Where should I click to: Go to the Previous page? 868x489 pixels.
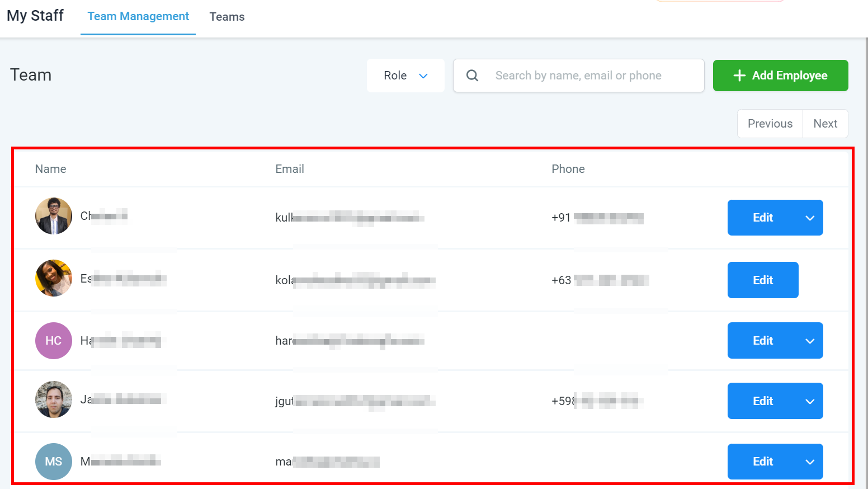click(x=770, y=124)
